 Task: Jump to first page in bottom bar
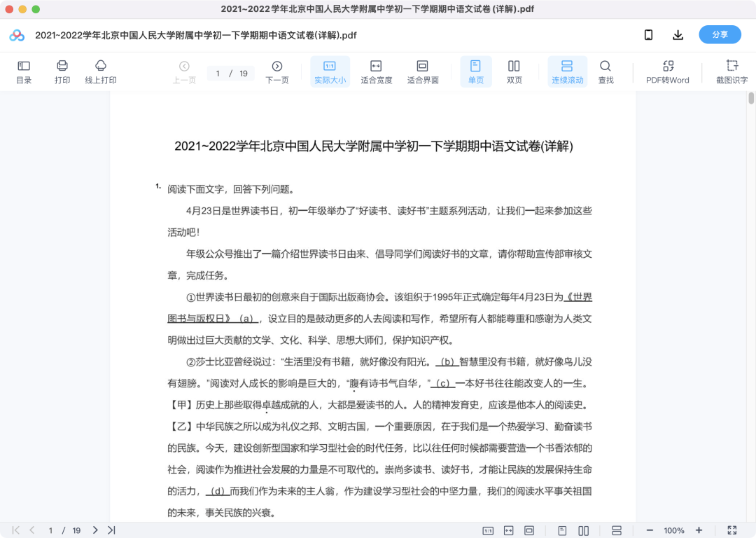tap(16, 530)
